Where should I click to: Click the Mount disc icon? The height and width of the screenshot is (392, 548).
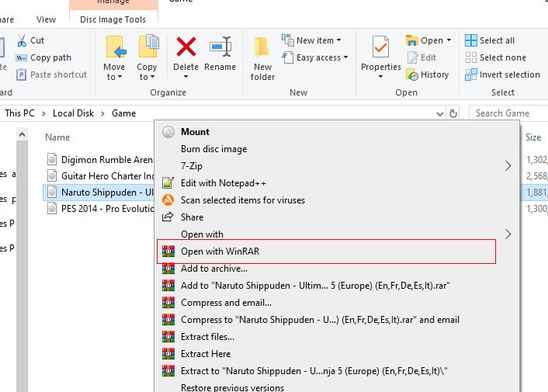point(168,132)
